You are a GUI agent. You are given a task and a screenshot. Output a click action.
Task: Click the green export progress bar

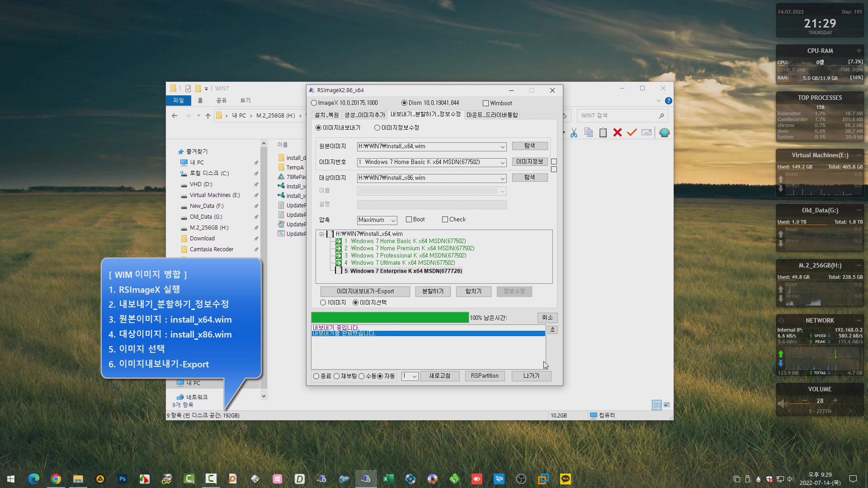[x=390, y=318]
